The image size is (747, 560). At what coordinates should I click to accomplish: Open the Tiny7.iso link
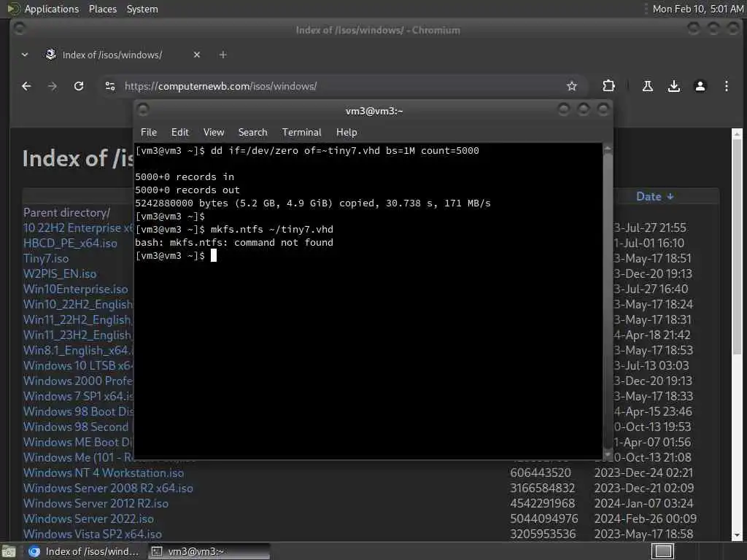[x=46, y=259]
